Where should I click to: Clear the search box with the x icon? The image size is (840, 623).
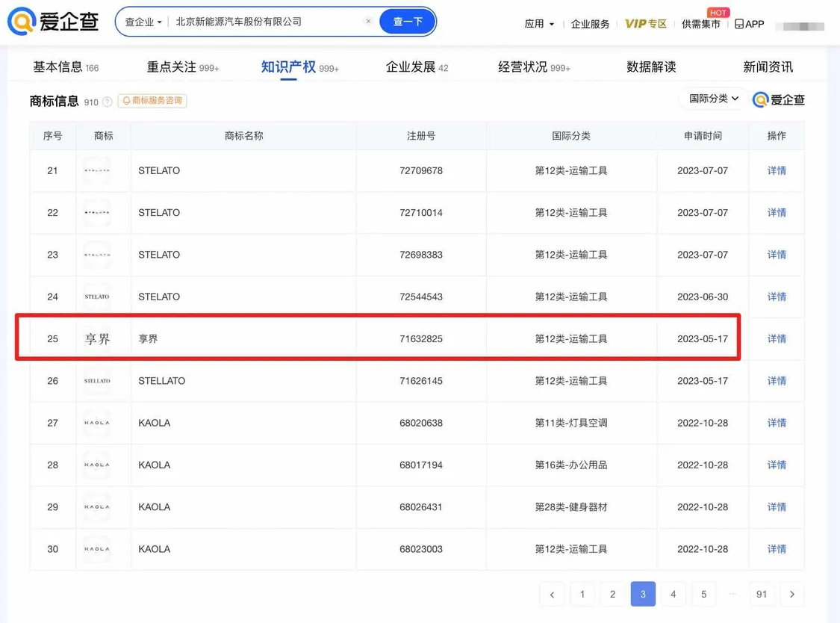368,22
